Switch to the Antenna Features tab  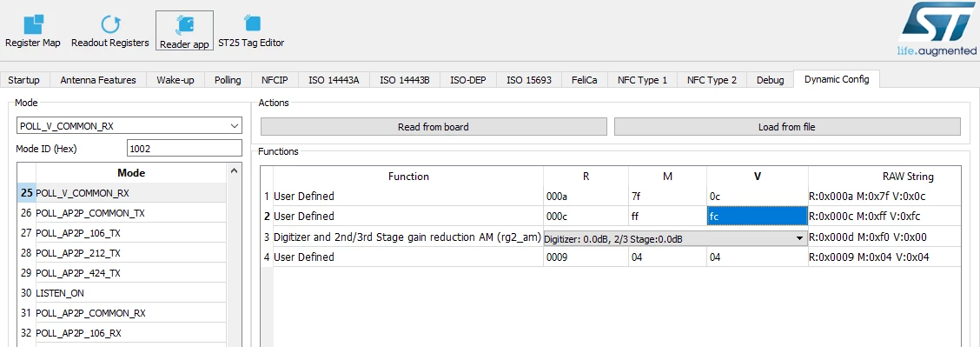click(x=98, y=80)
